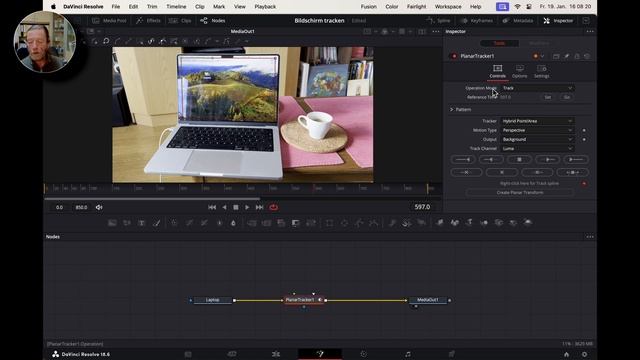Viewport: 640px width, 360px height.
Task: Open Project Manager home icon
Action: [566, 354]
